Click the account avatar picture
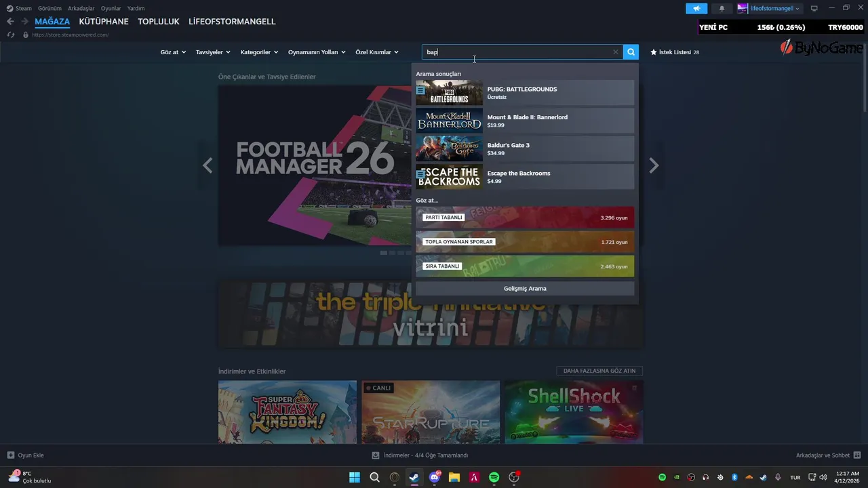The height and width of the screenshot is (488, 868). coord(743,8)
